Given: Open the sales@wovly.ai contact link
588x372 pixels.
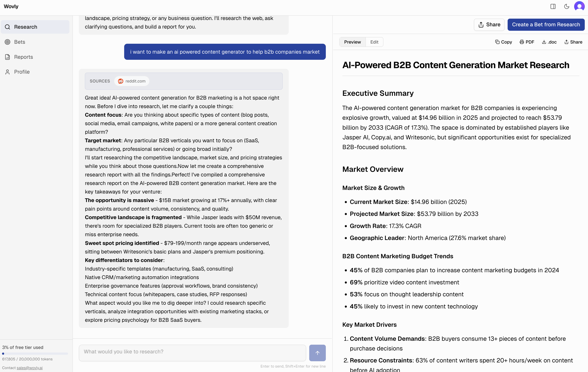Looking at the screenshot, I should tap(30, 368).
